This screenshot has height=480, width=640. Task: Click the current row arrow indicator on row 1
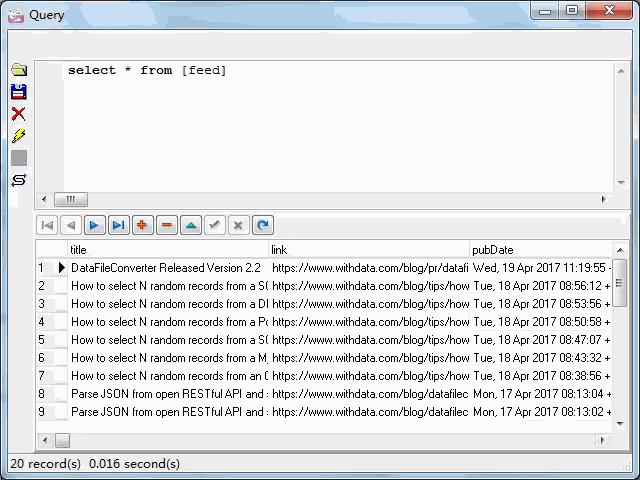tap(61, 268)
